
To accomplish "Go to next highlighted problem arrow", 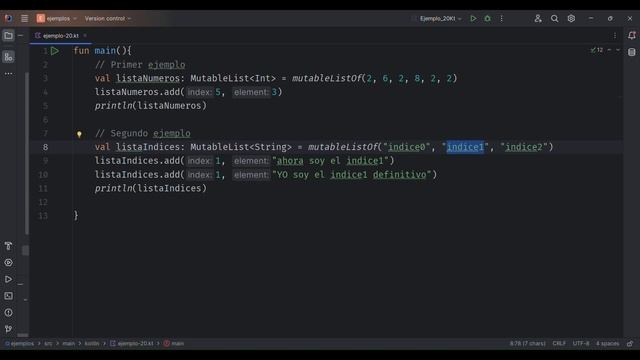I will click(618, 50).
